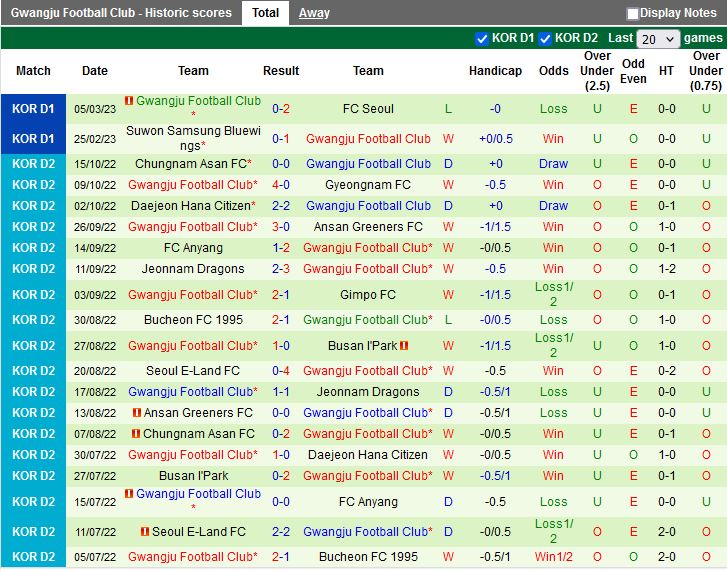Screen dimensions: 727x571
Task: Click the KOR D2 cell for 09/10/22
Action: [33, 184]
